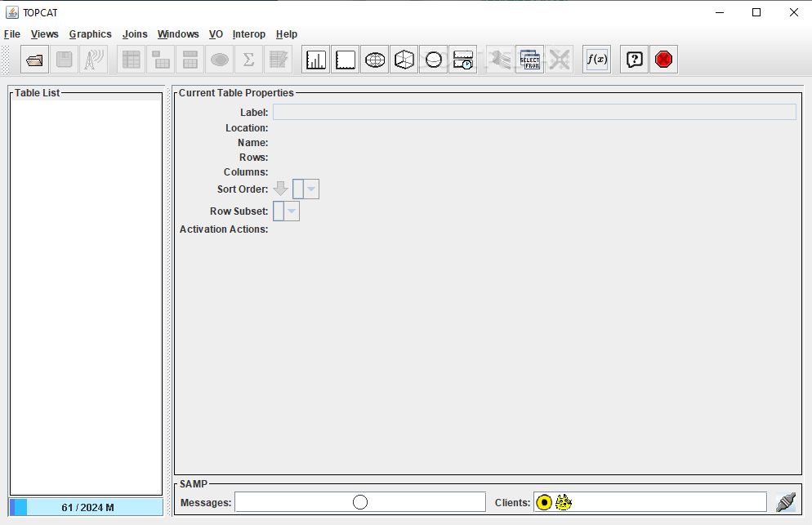Click into the Label text field

tap(534, 112)
